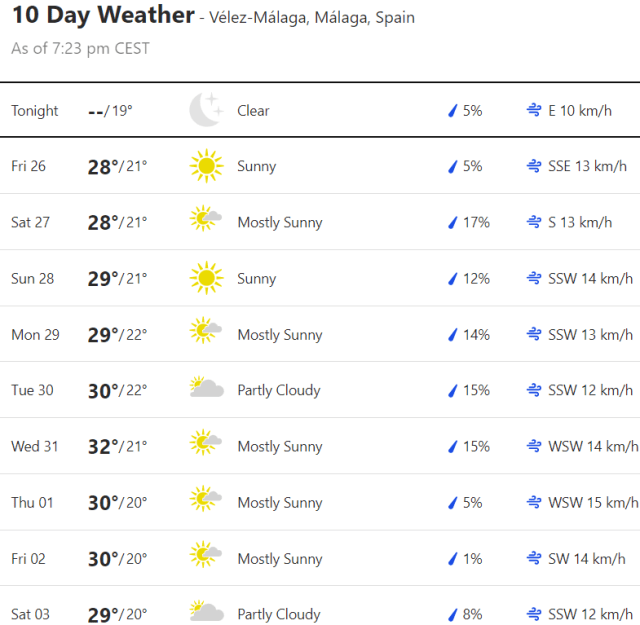Click the raindrop icon in Fri 02 row
This screenshot has width=640, height=625.
pyautogui.click(x=452, y=559)
